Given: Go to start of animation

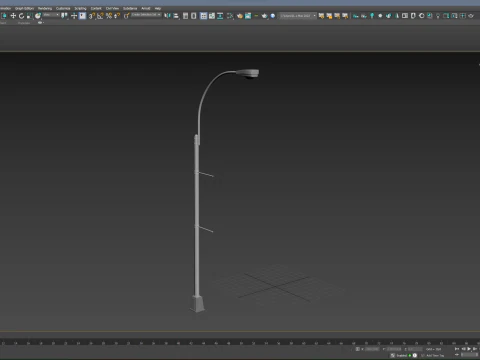Looking at the screenshot, I should pyautogui.click(x=457, y=349).
